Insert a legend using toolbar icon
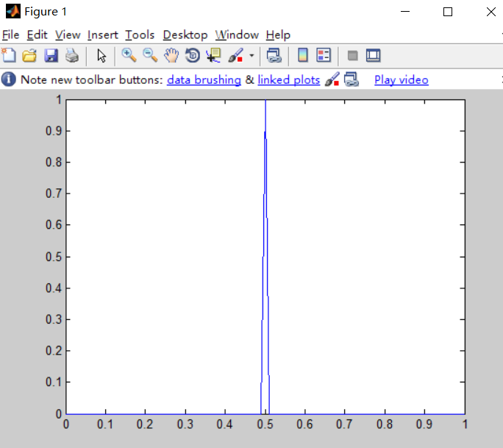This screenshot has width=503, height=448. coord(324,55)
